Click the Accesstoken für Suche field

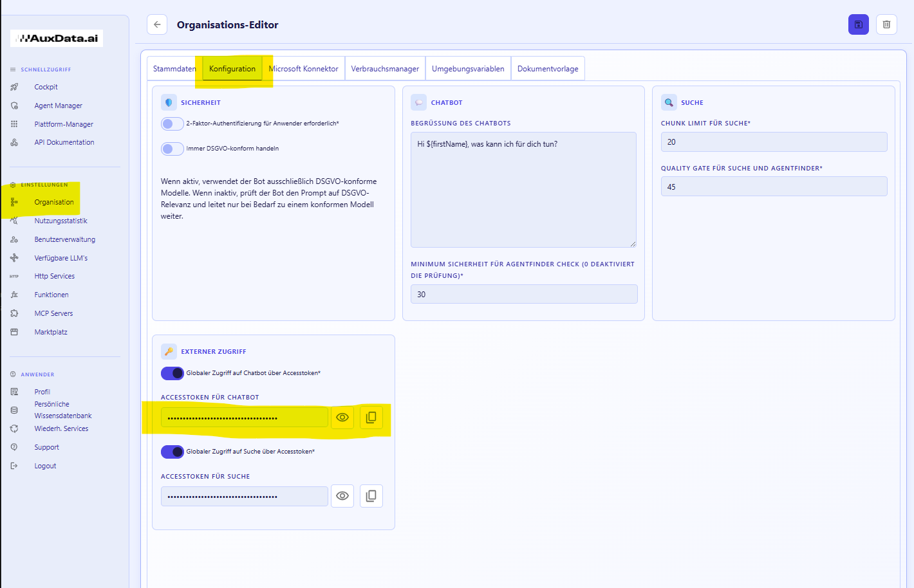(245, 496)
